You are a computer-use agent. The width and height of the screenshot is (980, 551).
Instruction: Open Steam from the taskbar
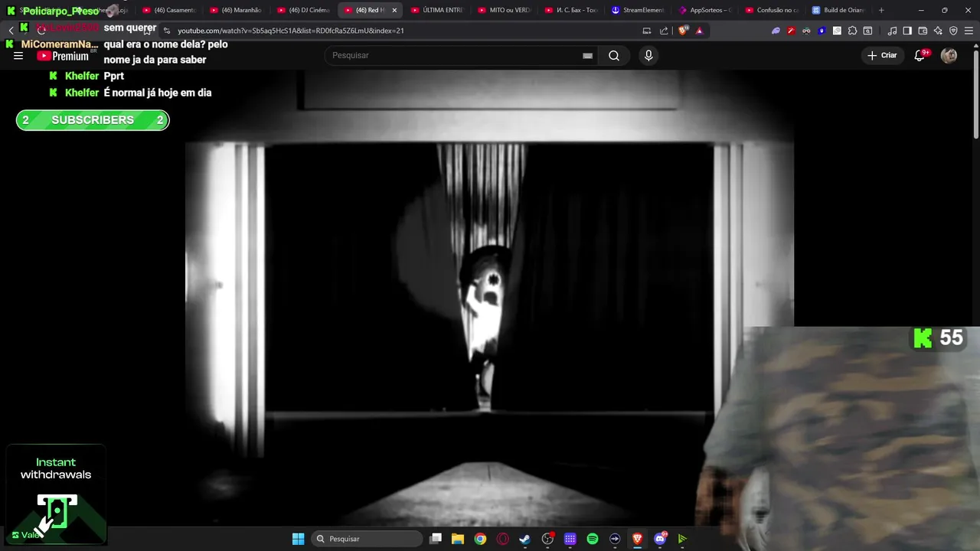click(525, 539)
